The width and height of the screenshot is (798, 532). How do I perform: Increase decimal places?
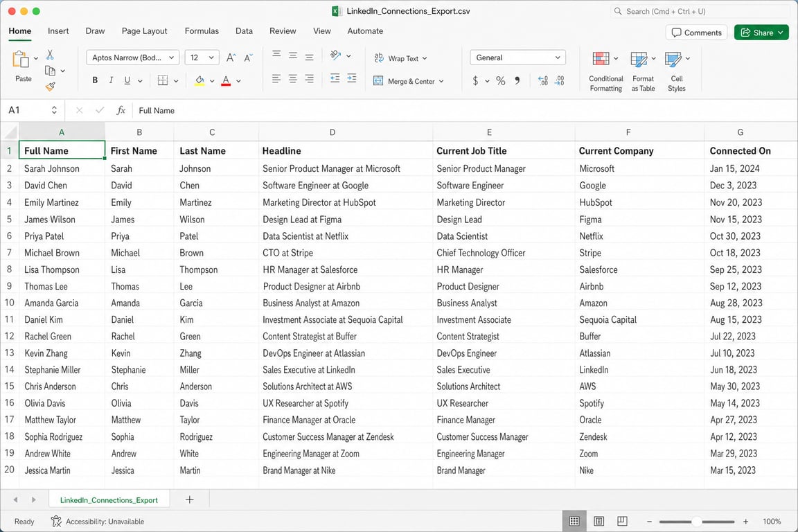[x=543, y=80]
